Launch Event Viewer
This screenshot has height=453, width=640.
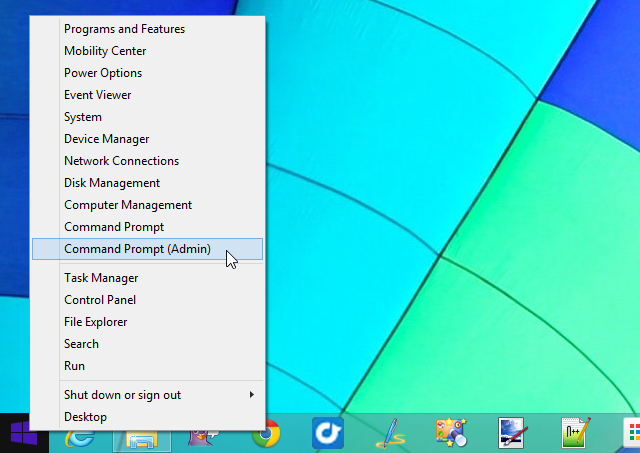point(147,95)
